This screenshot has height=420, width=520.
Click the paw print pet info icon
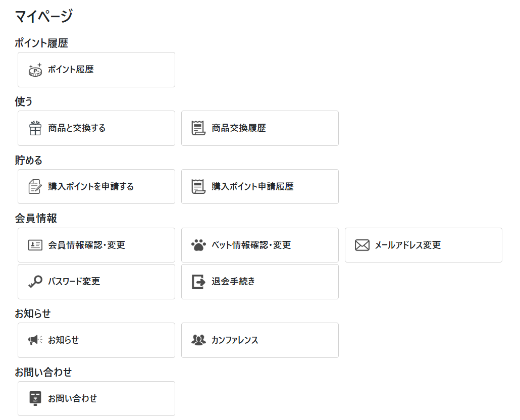click(198, 245)
